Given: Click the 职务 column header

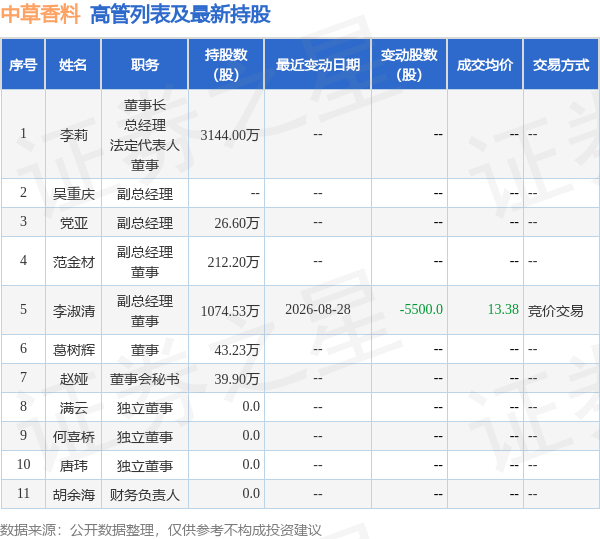Looking at the screenshot, I should (145, 65).
